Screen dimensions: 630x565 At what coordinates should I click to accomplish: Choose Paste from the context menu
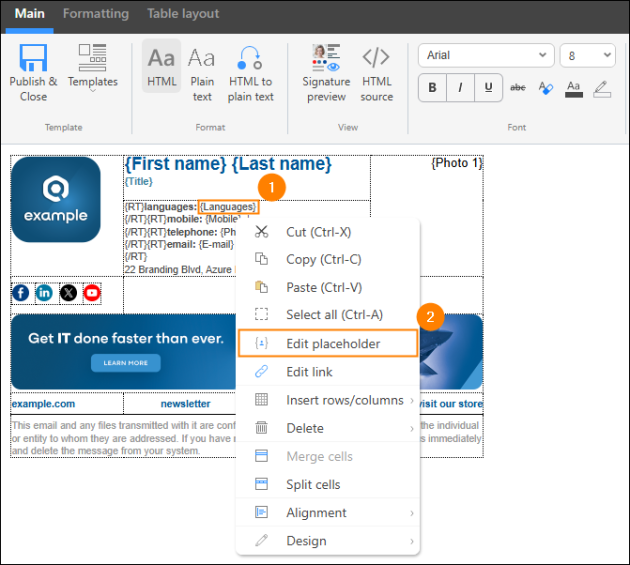coord(328,287)
